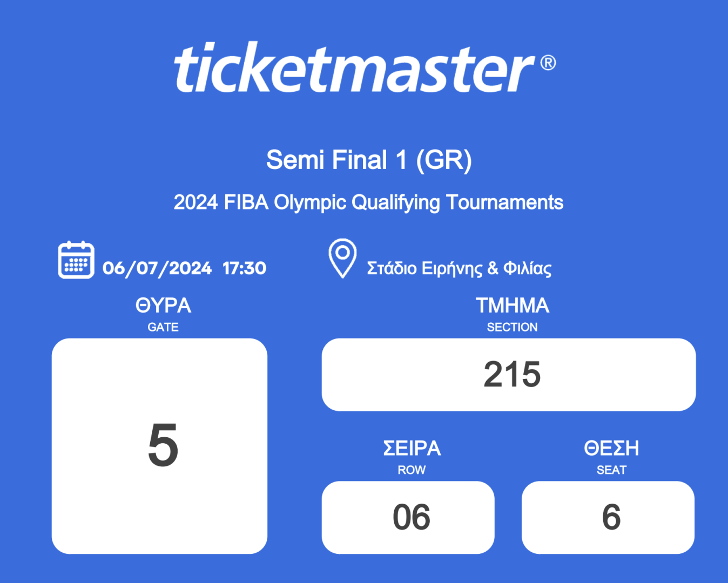Image resolution: width=728 pixels, height=583 pixels.
Task: Select the Semi Final 1 (GR) title
Action: (369, 160)
